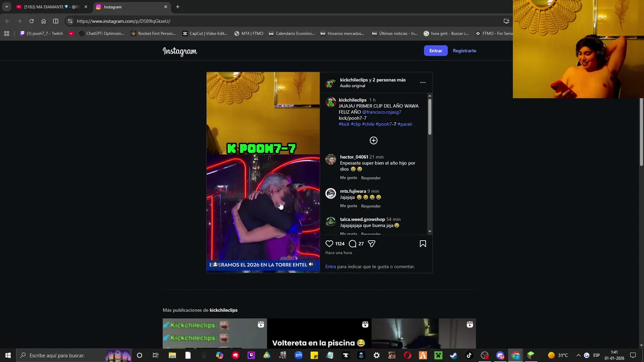
Task: Load more comments with the plus circle
Action: coord(373,140)
